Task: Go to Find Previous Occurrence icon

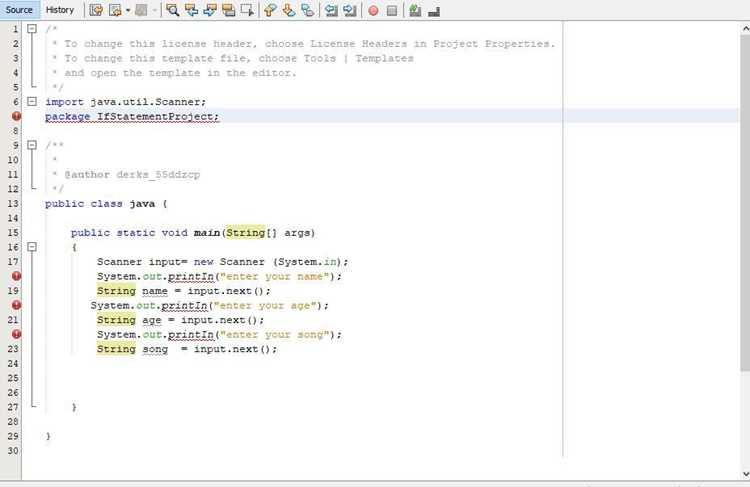Action: pos(191,11)
